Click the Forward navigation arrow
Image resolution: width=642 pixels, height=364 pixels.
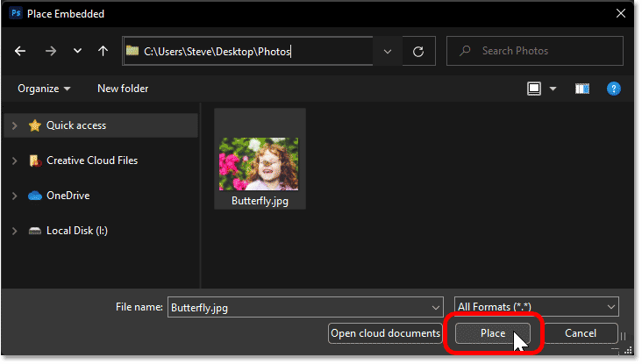click(x=48, y=51)
